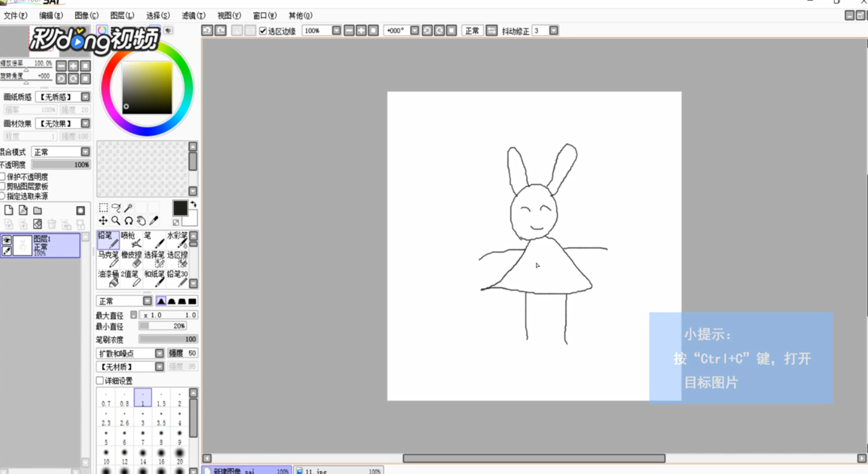Select the 选择笔 selection pen tool

(x=154, y=259)
